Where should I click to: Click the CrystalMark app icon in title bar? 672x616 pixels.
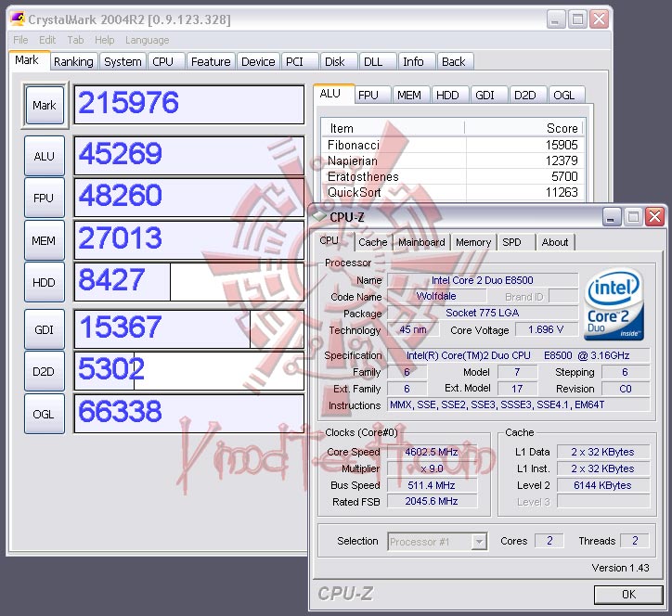(18, 19)
